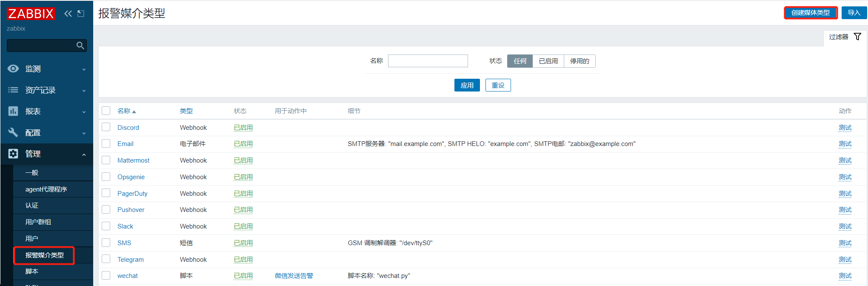The width and height of the screenshot is (868, 286).
Task: Expand the 监测 menu chevron
Action: point(84,69)
